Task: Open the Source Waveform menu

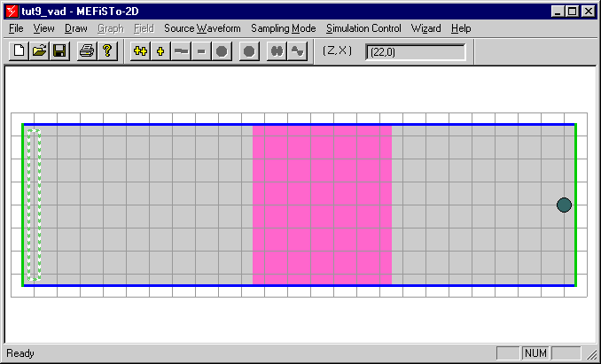Action: [202, 28]
